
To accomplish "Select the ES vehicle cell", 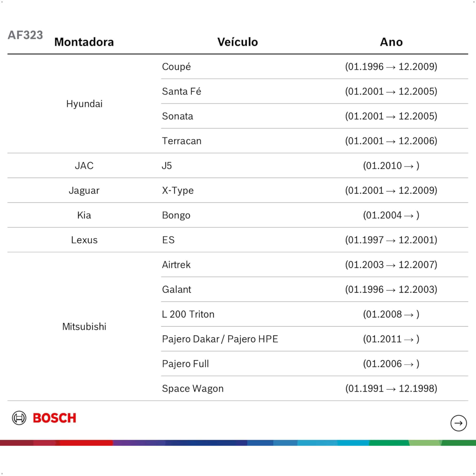I will 168,240.
